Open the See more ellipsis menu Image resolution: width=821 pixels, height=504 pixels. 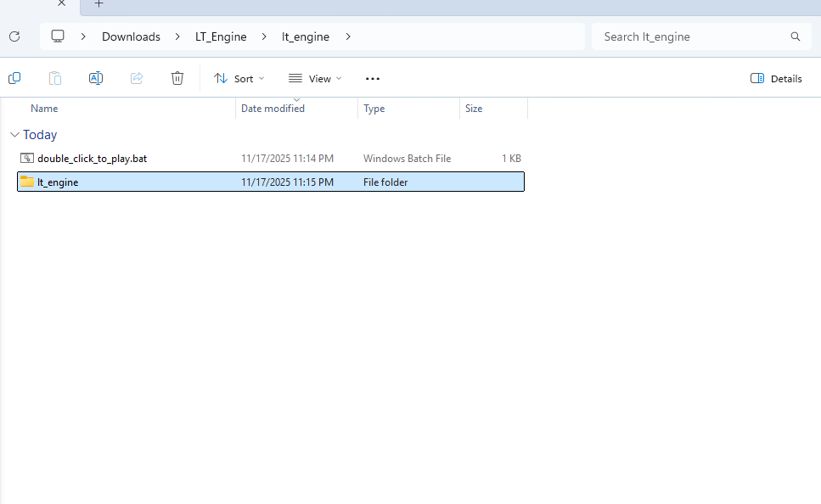coord(372,79)
